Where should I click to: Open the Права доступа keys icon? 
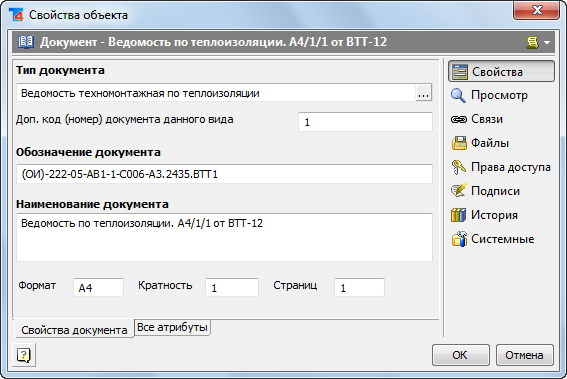[x=459, y=167]
